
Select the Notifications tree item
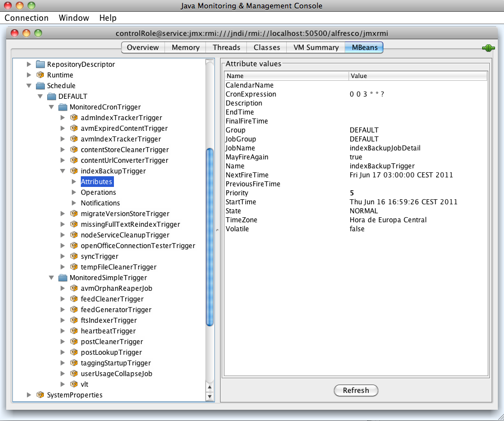tap(100, 203)
